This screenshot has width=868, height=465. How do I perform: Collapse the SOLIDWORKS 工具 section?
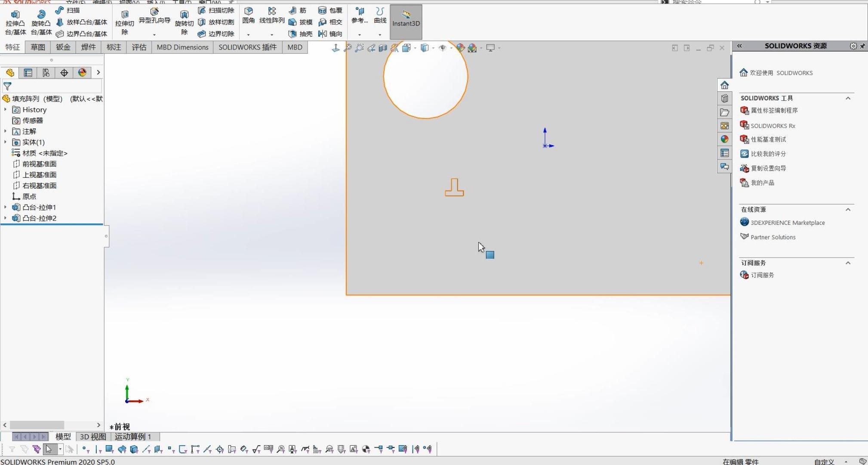point(848,98)
